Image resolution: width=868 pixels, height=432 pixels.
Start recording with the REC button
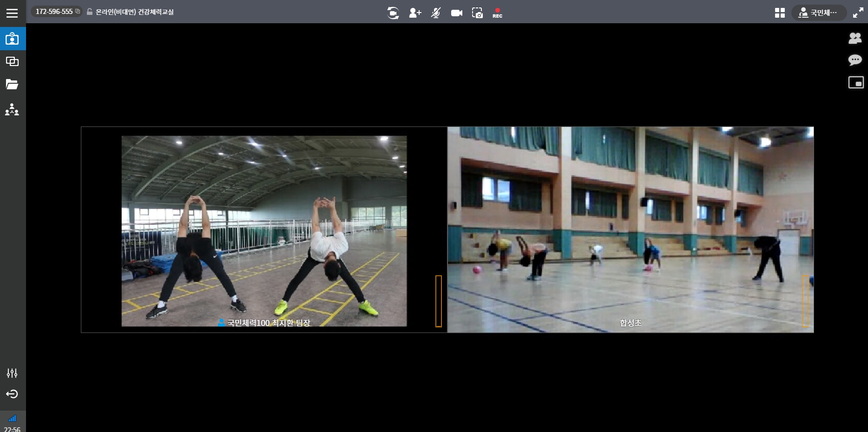497,13
